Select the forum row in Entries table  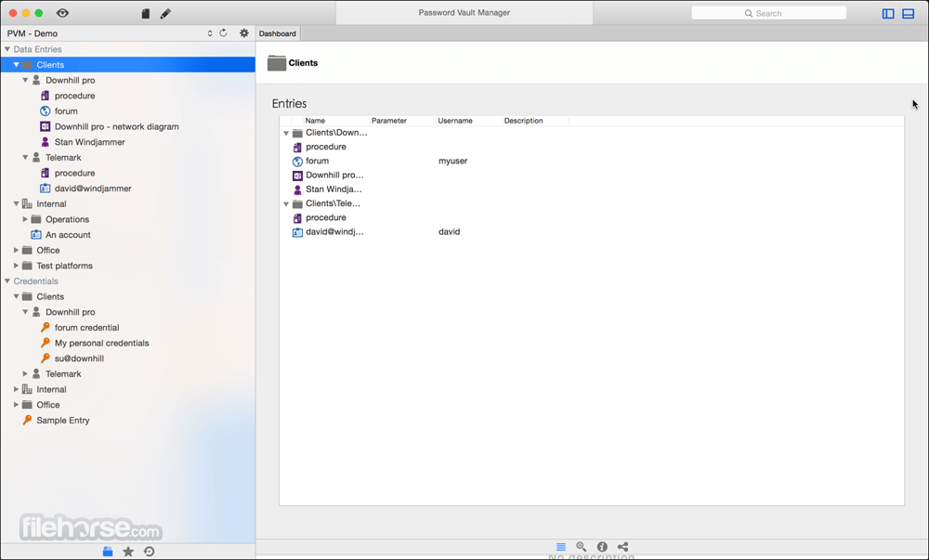tap(592, 161)
